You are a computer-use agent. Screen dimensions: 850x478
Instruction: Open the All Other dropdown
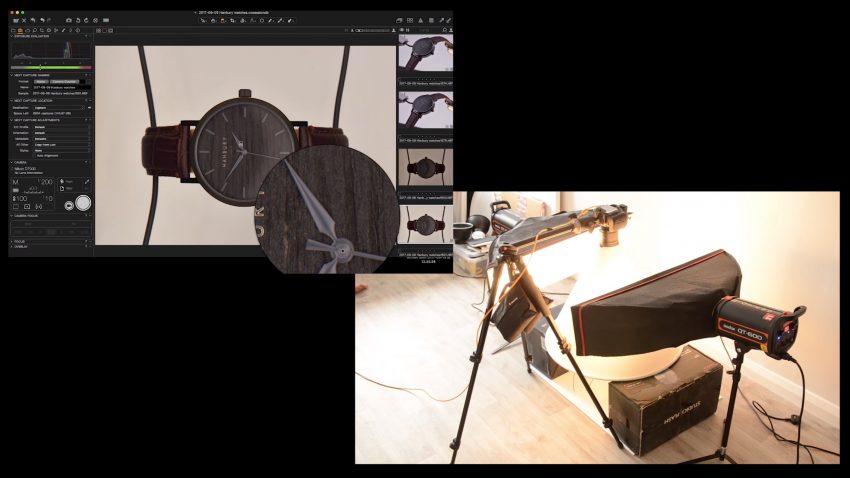(62, 145)
